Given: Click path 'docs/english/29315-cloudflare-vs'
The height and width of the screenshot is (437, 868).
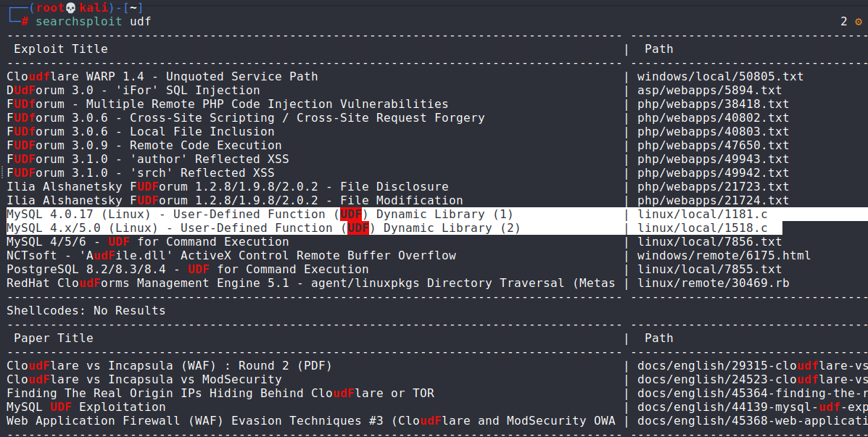Looking at the screenshot, I should [752, 366].
